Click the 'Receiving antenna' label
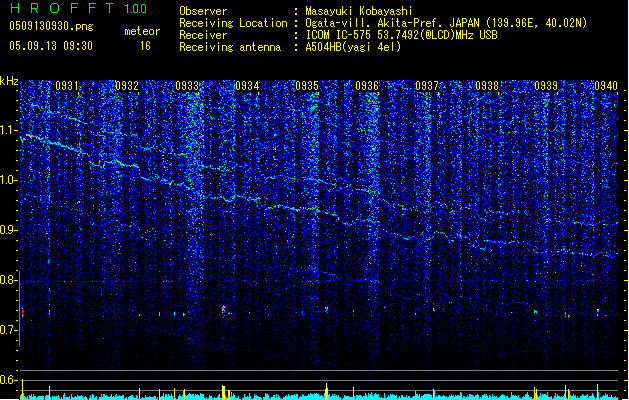Screen dimensions: 629x400 point(230,47)
